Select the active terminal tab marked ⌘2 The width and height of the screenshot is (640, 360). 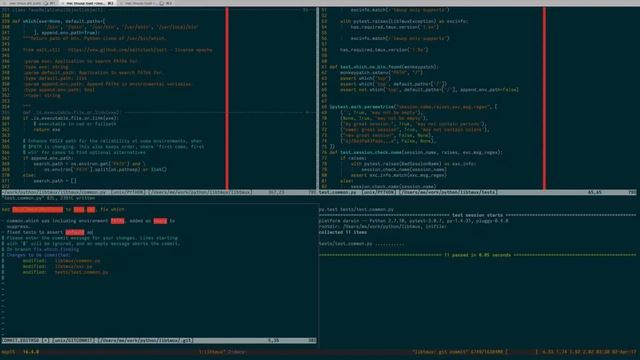(89, 3)
